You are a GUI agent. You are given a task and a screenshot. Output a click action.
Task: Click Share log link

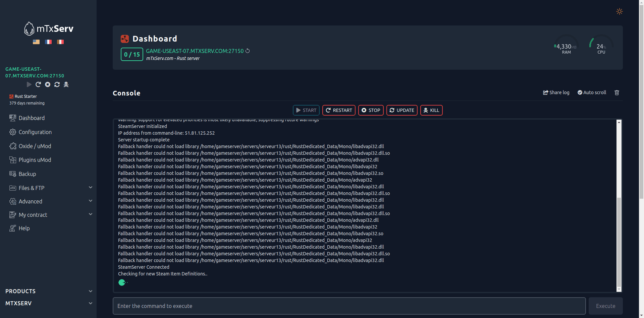(556, 92)
